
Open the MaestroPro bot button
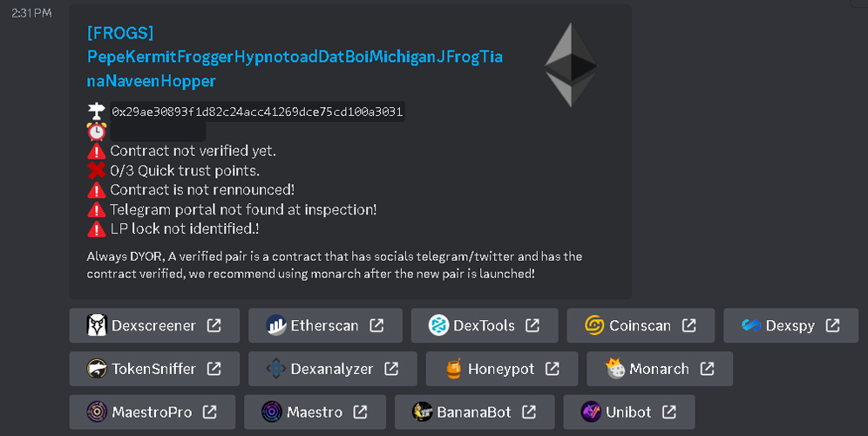(x=152, y=412)
